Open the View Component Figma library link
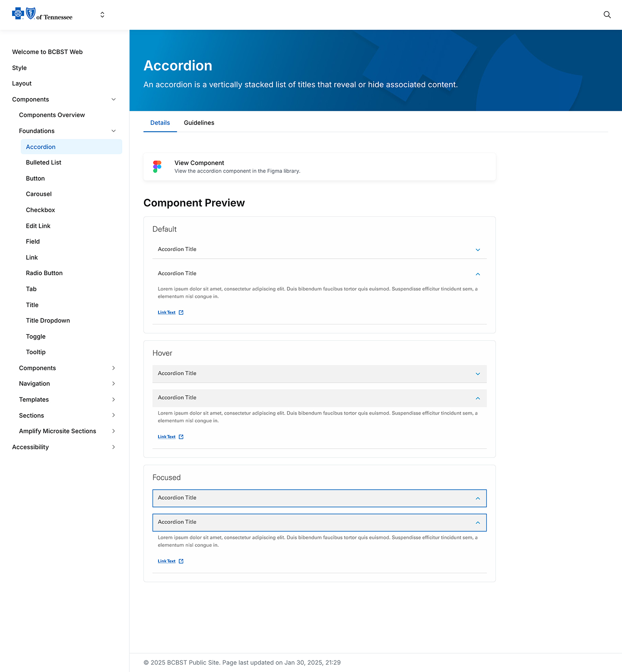Screen dimensions: 622x672 199,163
